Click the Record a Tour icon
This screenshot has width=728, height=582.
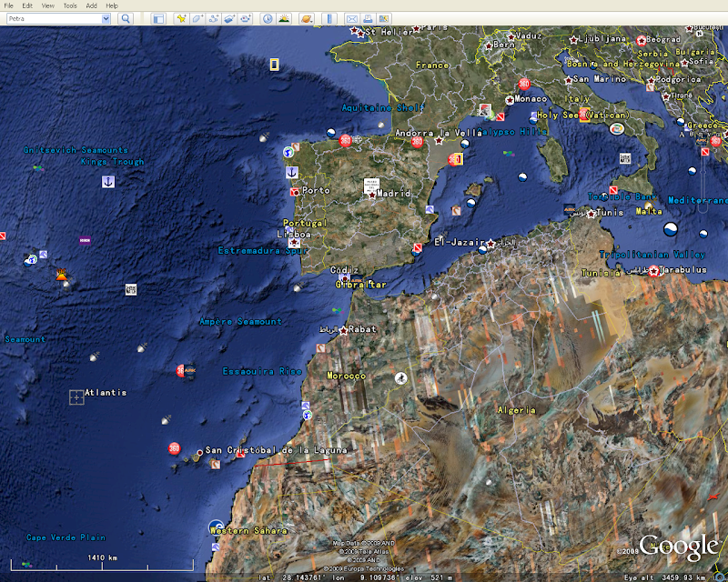[x=247, y=18]
